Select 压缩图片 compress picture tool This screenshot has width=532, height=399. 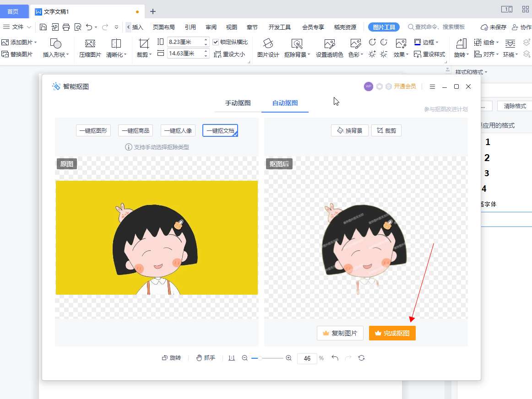[90, 48]
